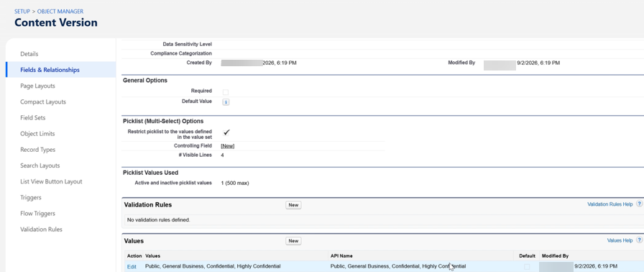644x272 pixels.
Task: Open Record Types section
Action: 38,150
